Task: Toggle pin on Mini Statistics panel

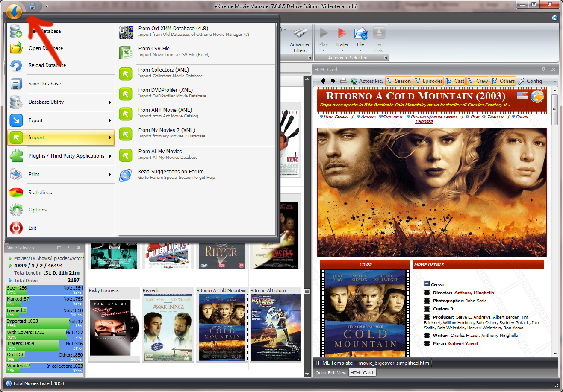Action: pyautogui.click(x=69, y=248)
